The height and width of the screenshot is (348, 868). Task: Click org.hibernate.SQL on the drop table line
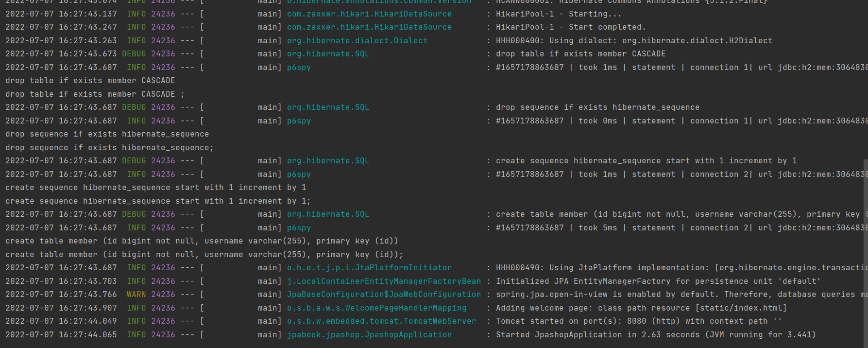(x=328, y=54)
